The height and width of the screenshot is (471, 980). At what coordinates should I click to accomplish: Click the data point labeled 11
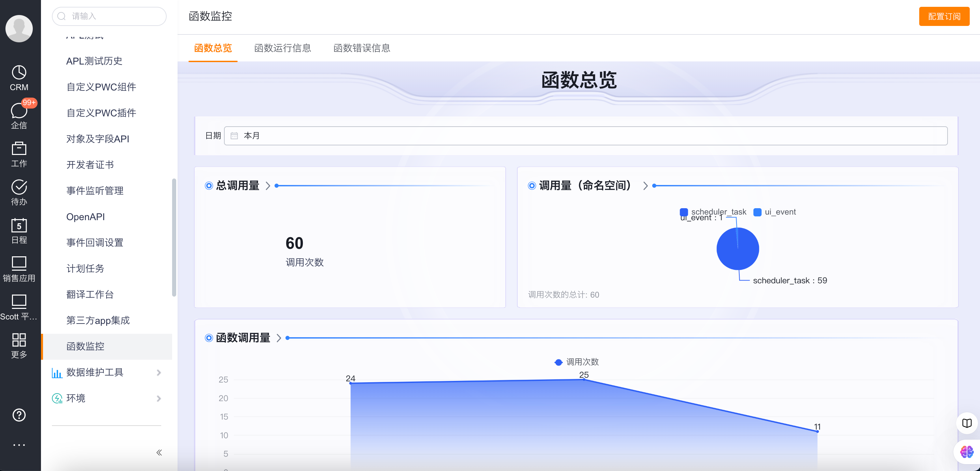pyautogui.click(x=817, y=431)
